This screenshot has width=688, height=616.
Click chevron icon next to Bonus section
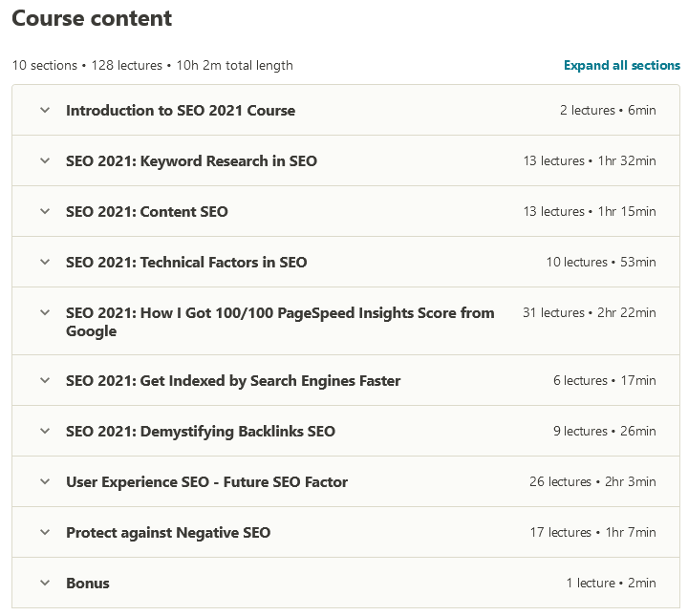click(44, 583)
